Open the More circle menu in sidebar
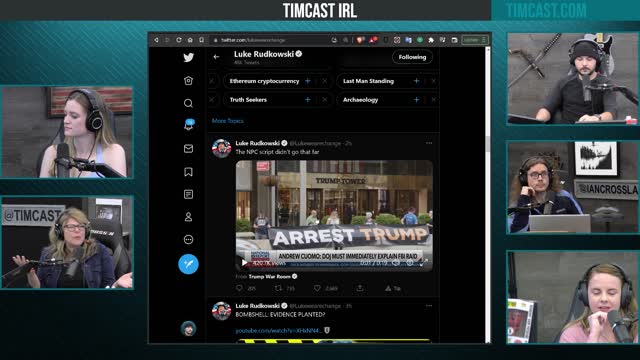 click(x=188, y=240)
